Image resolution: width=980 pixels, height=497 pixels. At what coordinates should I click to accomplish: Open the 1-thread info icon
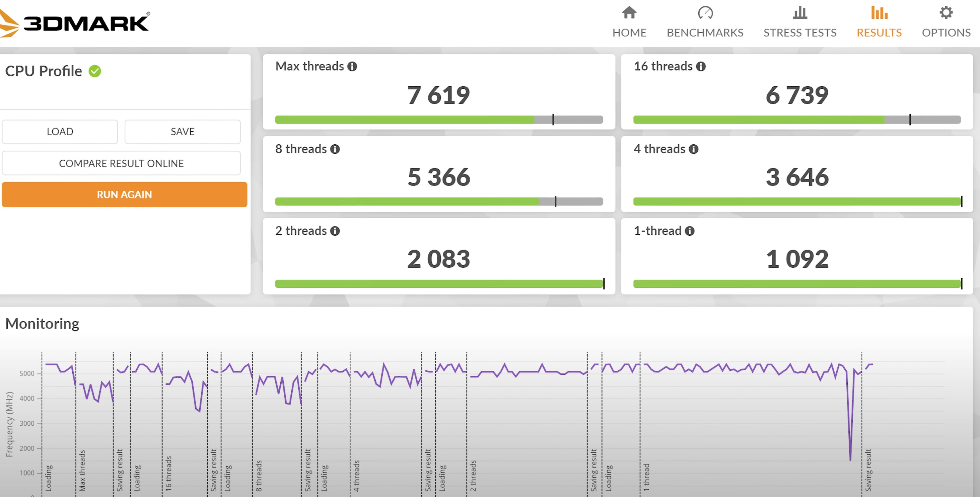coord(690,231)
